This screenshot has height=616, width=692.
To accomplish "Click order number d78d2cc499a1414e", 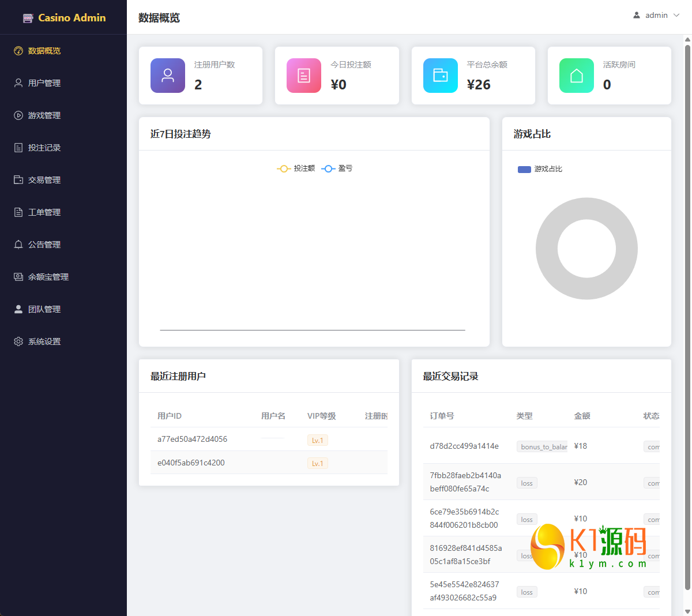I will 464,446.
